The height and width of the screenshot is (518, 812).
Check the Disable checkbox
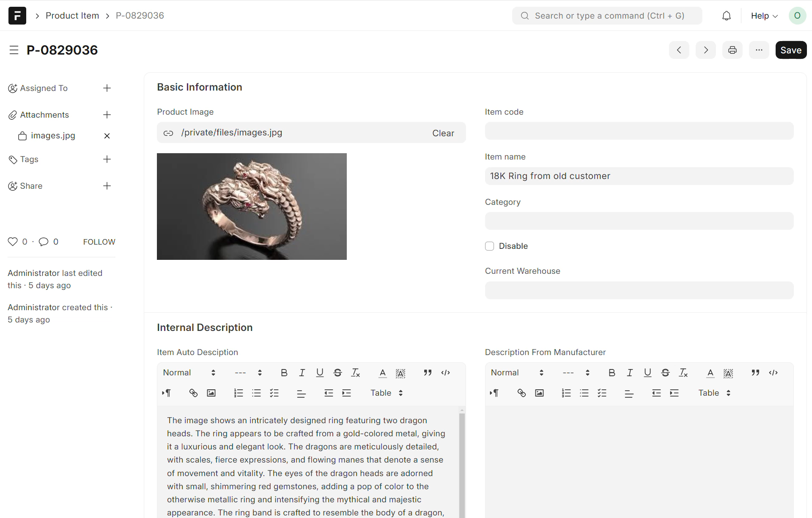click(x=489, y=246)
